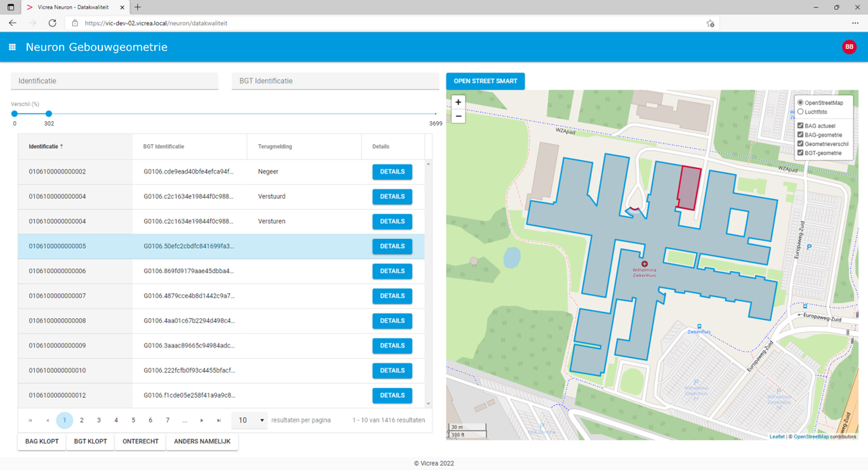
Task: Open OpenStreetMap contributors link
Action: 811,436
